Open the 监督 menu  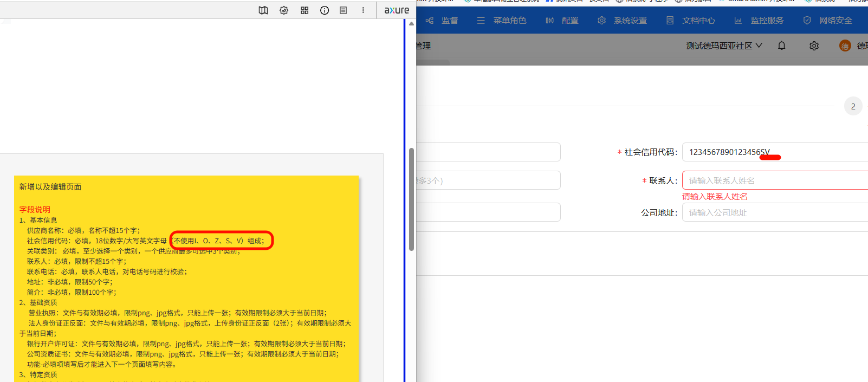pos(442,21)
